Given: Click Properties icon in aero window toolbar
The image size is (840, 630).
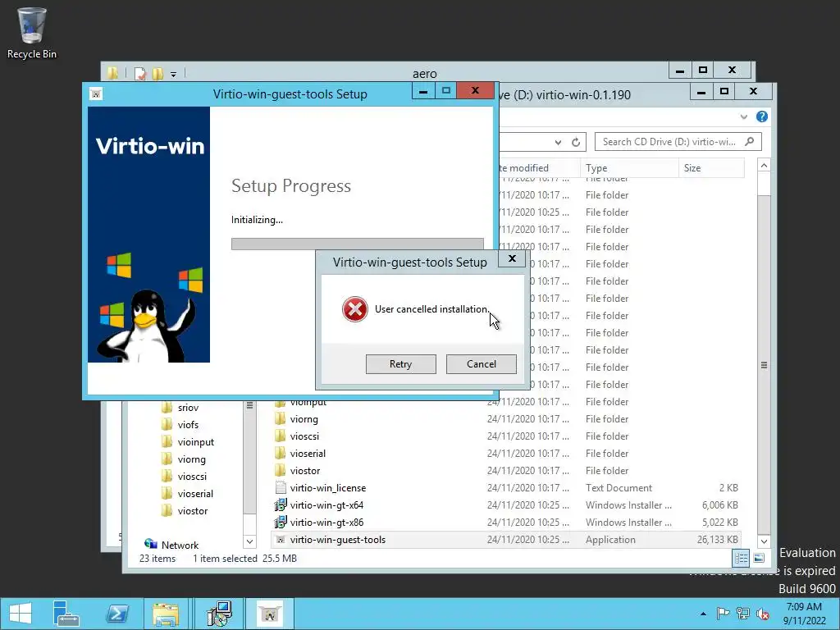Looking at the screenshot, I should [x=140, y=73].
